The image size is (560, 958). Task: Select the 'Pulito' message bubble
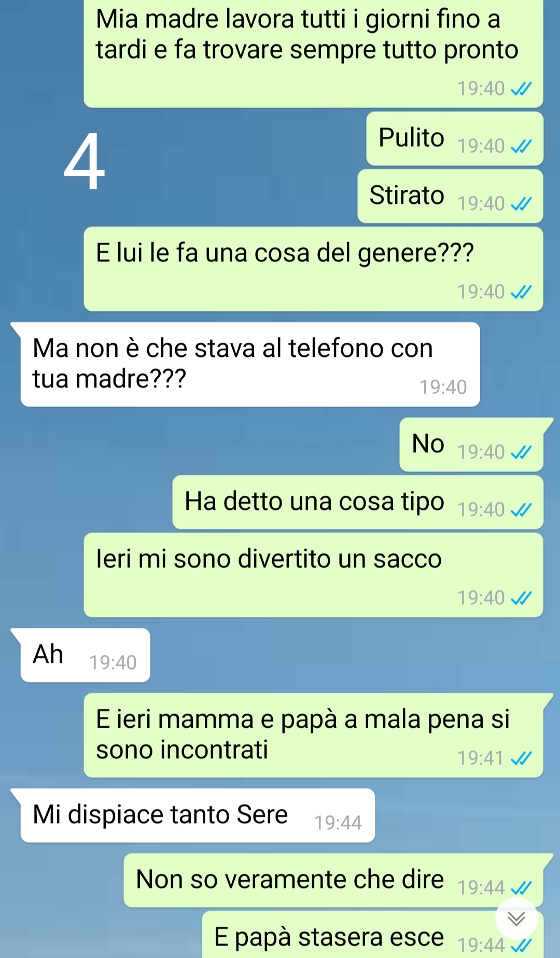pyautogui.click(x=455, y=138)
